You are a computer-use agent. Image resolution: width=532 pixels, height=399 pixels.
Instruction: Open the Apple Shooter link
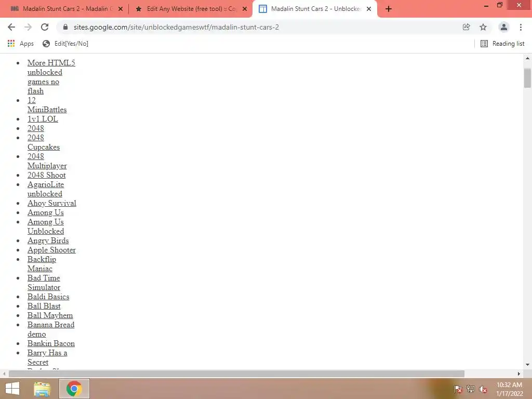tap(51, 250)
